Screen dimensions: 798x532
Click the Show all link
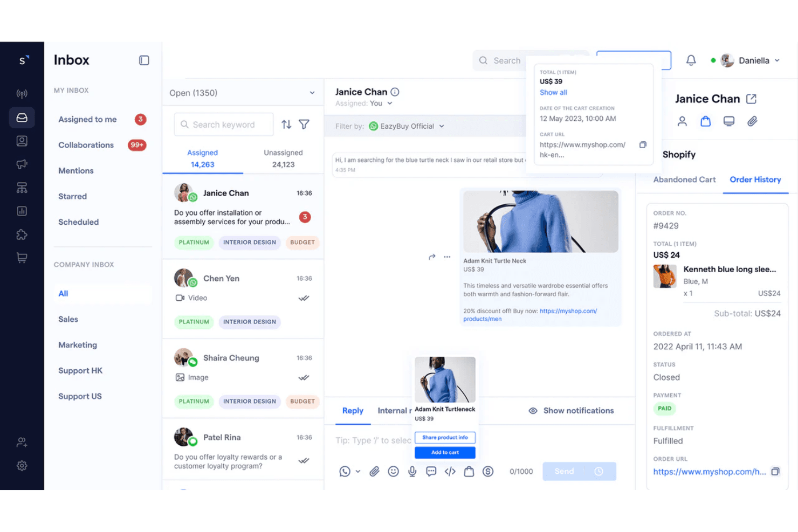[x=553, y=93]
